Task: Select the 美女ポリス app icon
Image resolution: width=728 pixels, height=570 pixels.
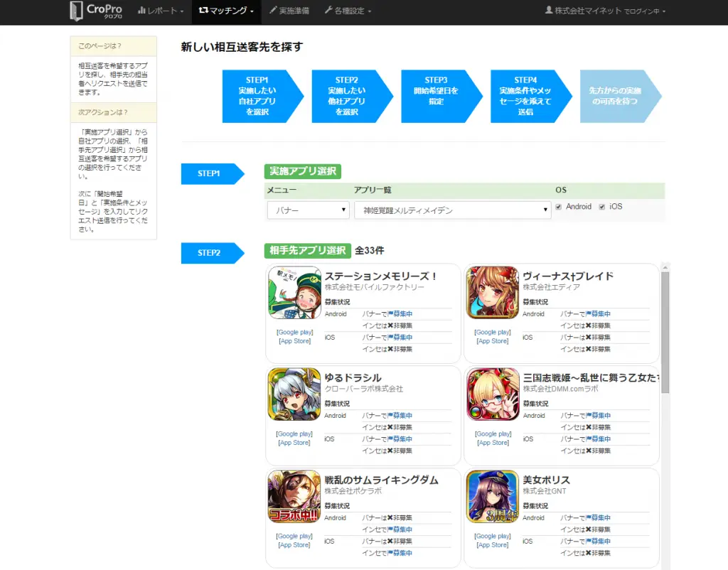Action: (493, 496)
